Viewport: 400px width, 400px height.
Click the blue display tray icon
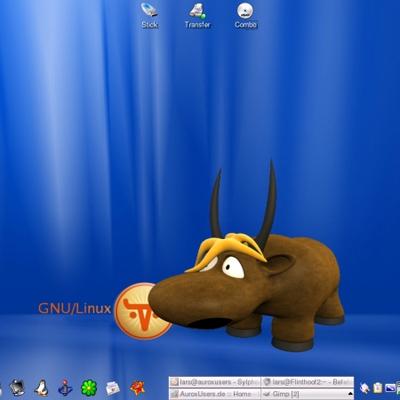390,388
